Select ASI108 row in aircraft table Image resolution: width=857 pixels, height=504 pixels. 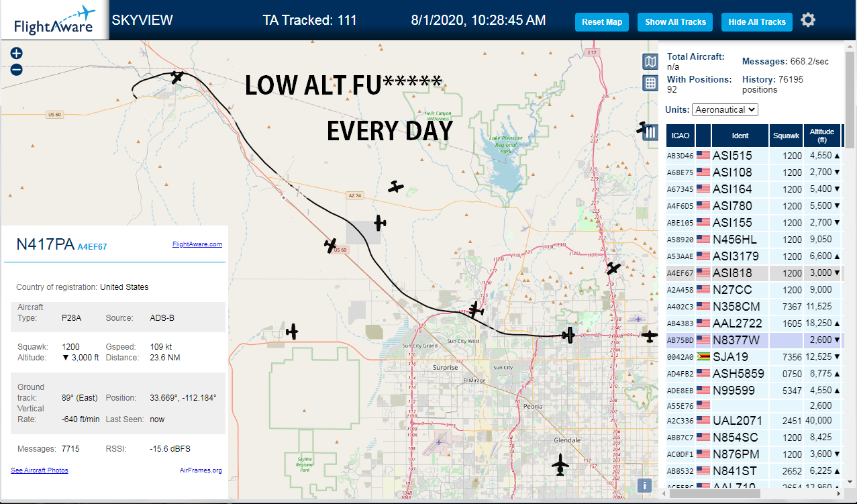(x=754, y=172)
